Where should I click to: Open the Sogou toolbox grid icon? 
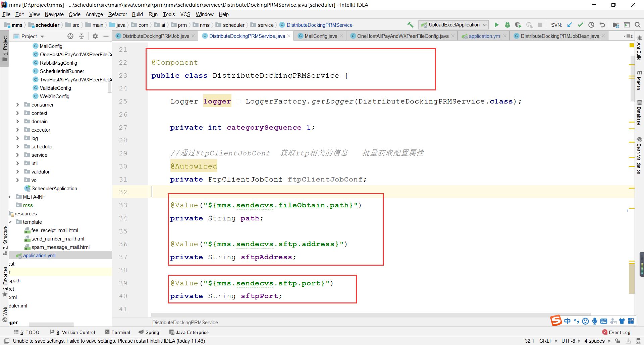(x=631, y=321)
